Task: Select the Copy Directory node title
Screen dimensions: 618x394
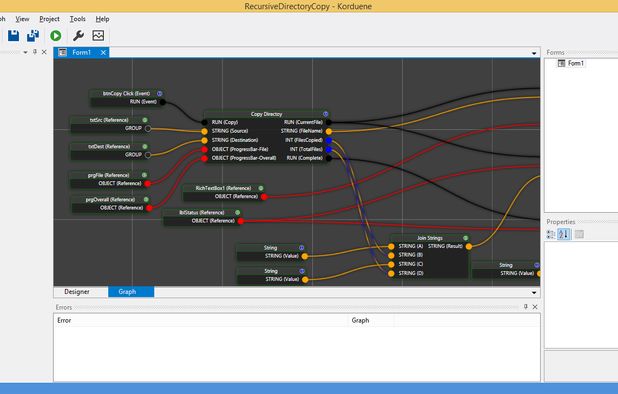Action: tap(266, 114)
